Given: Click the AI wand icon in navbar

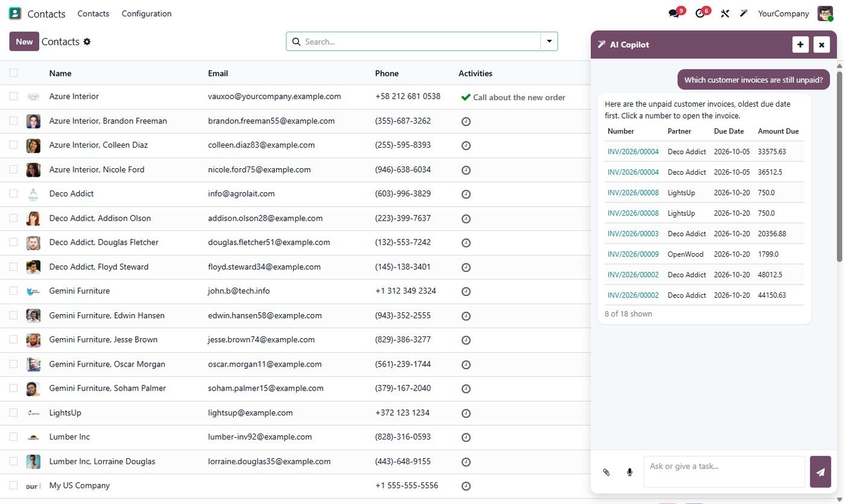Looking at the screenshot, I should pyautogui.click(x=744, y=13).
